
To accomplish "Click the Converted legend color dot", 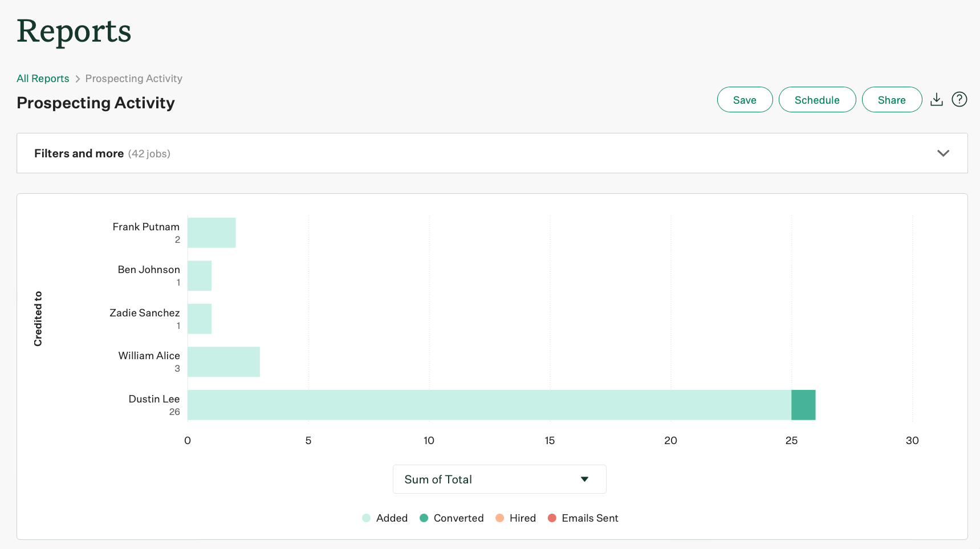I will (423, 518).
